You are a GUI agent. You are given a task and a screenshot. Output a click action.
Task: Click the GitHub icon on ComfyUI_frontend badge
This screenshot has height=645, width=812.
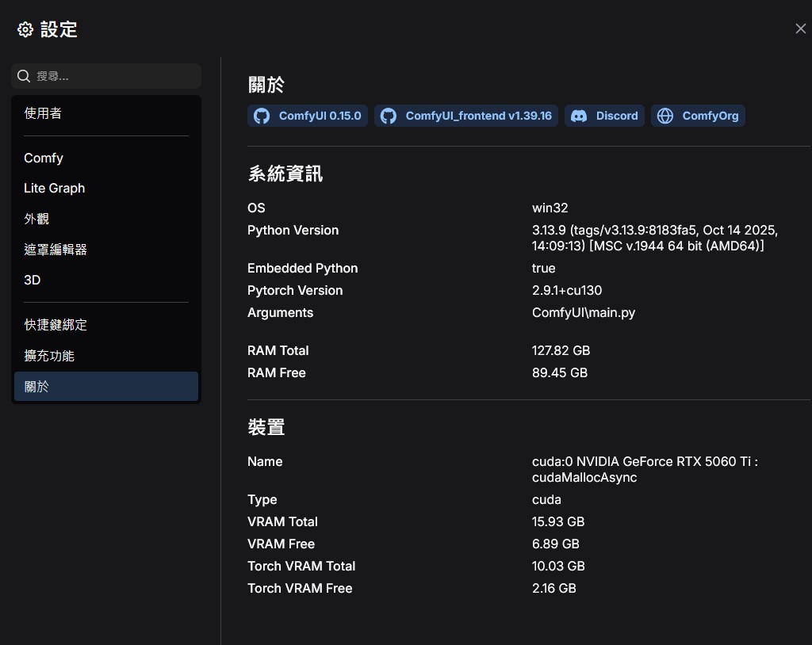click(389, 116)
